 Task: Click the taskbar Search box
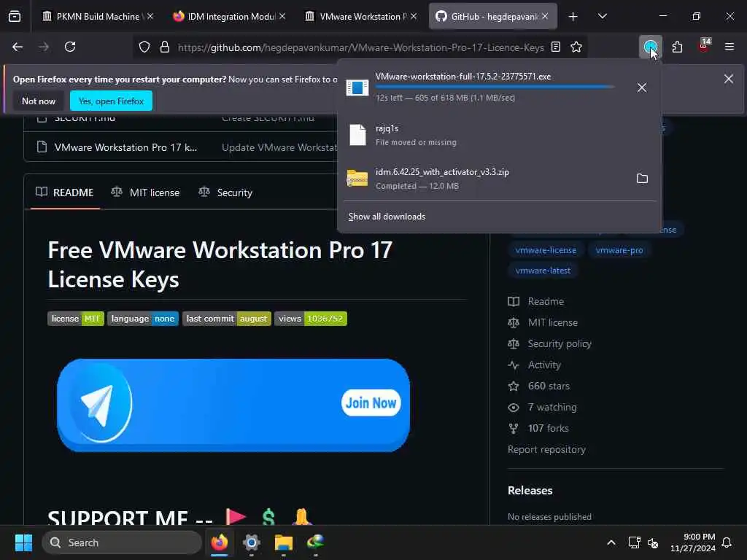point(122,542)
